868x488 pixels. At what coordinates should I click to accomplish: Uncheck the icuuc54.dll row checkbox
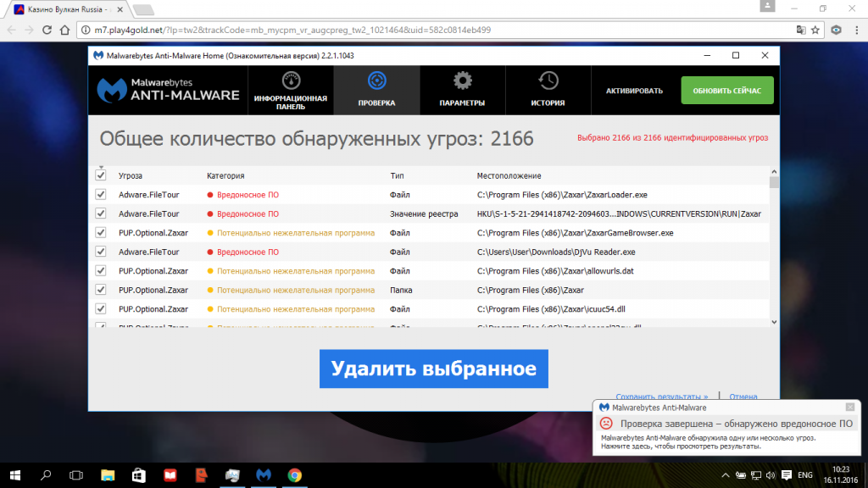[100, 309]
